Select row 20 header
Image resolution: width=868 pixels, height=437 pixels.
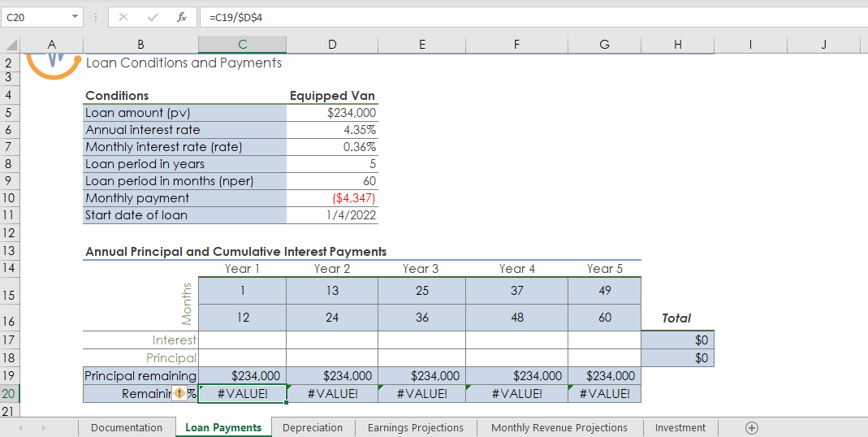pos(10,394)
